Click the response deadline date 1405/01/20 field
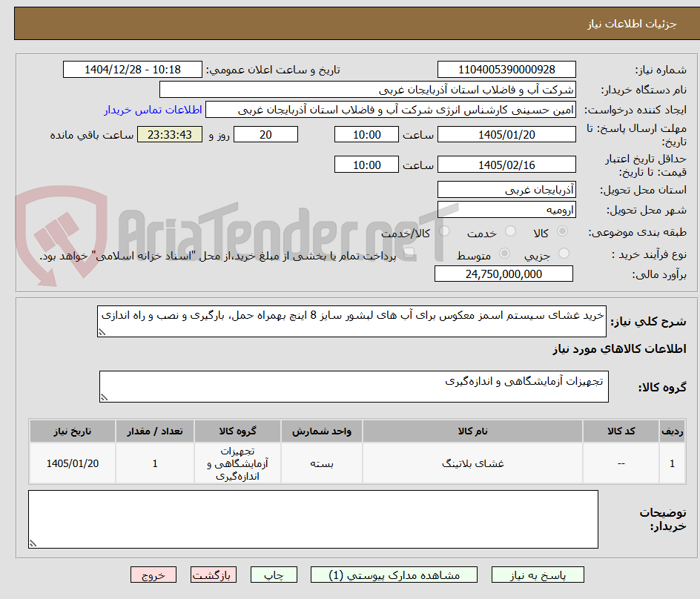Screen dimensions: 700x599 pyautogui.click(x=506, y=134)
